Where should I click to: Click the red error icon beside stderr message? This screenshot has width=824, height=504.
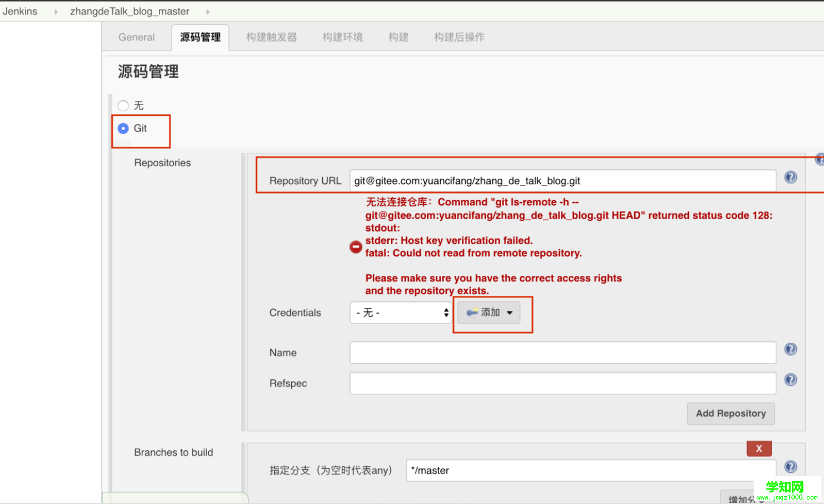pos(356,247)
